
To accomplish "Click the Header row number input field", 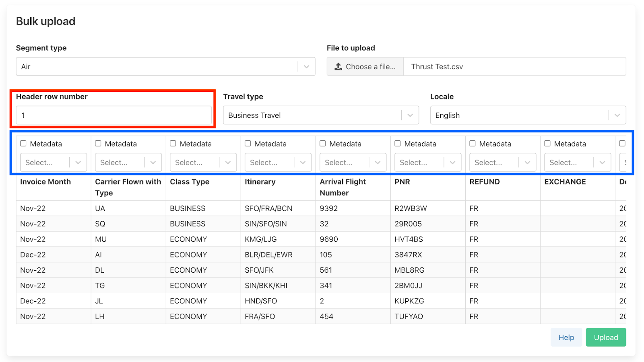I will 114,115.
